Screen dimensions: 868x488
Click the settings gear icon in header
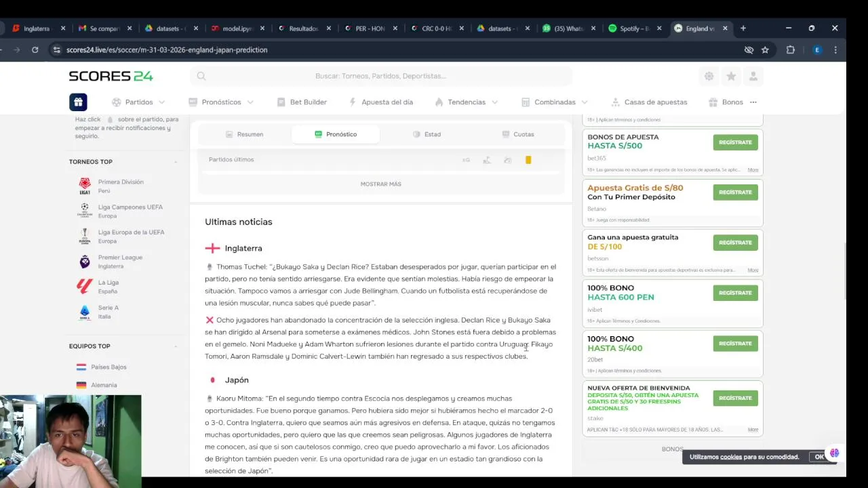pos(709,77)
